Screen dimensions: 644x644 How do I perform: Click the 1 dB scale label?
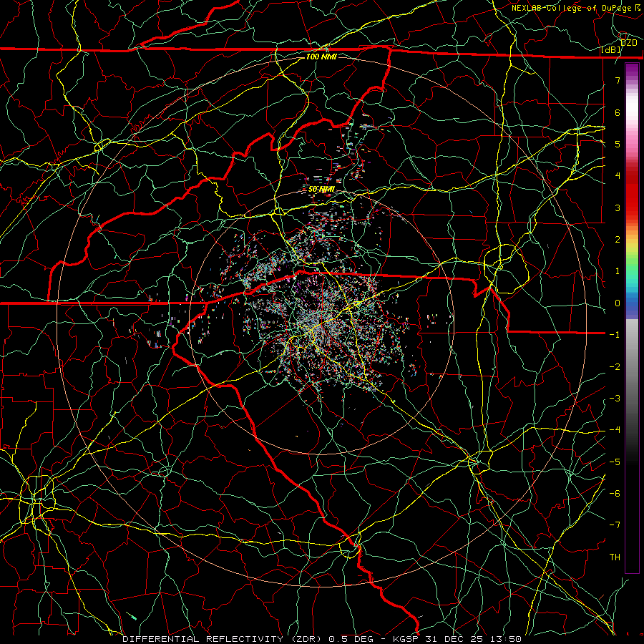pos(618,271)
